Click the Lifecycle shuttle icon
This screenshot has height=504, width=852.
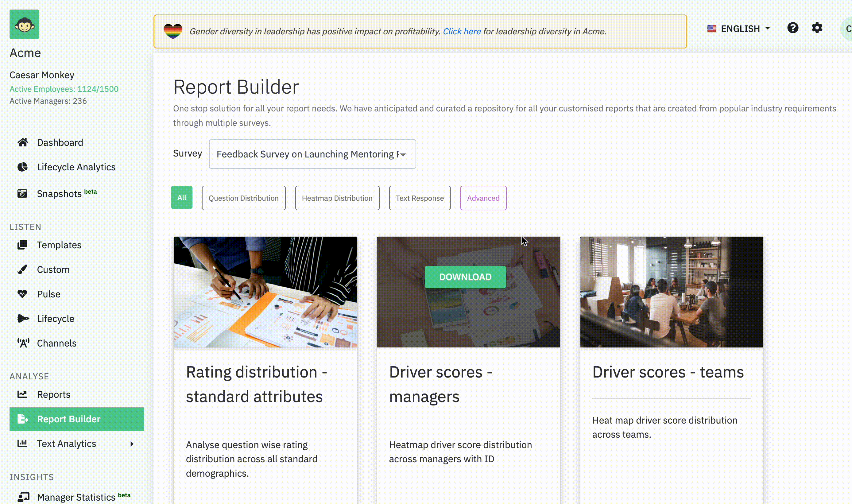coord(23,319)
